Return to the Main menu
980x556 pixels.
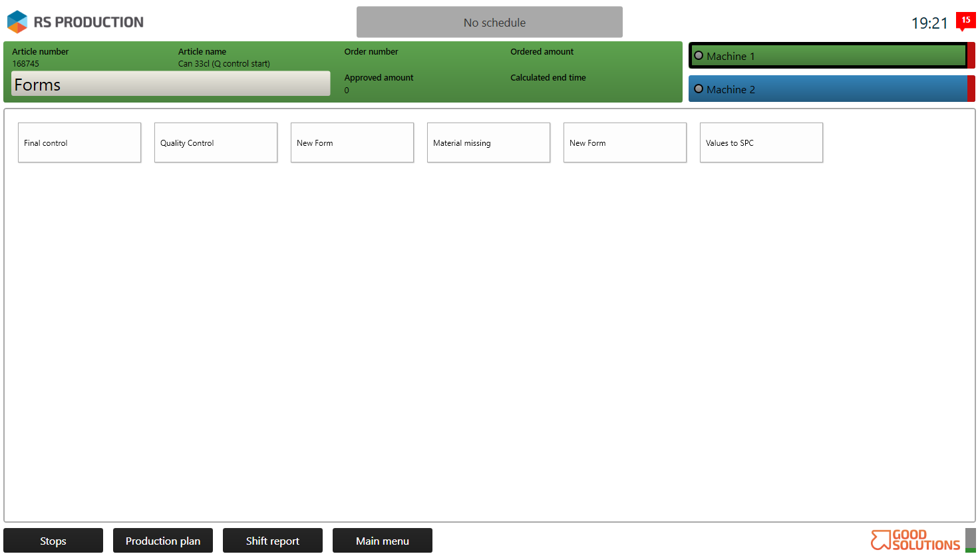point(383,541)
